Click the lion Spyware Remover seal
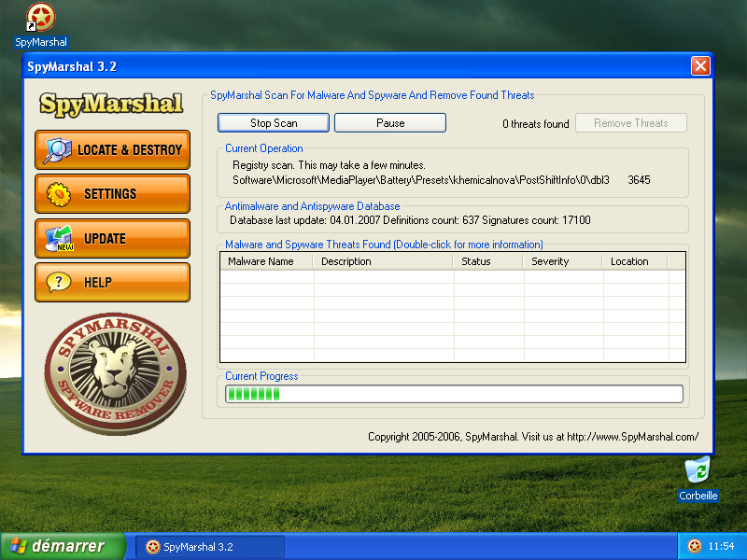 tap(115, 373)
